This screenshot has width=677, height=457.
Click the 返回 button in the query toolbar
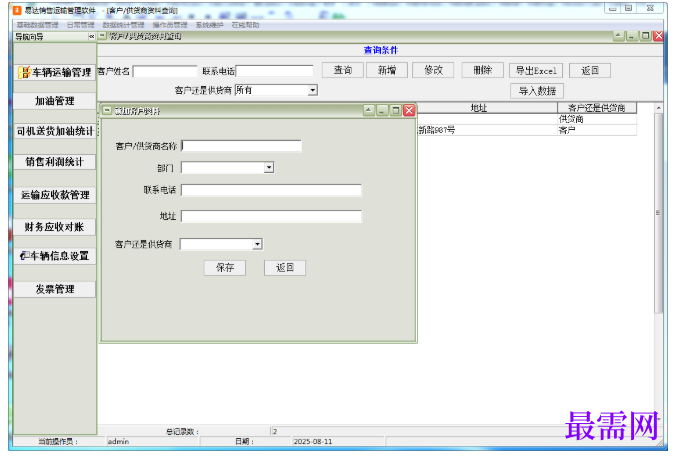(x=590, y=71)
